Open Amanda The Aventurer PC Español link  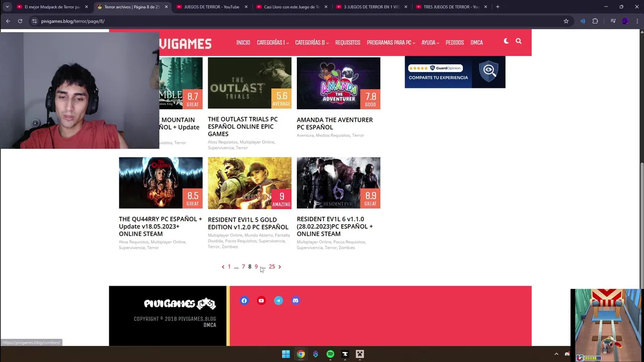[x=335, y=124]
